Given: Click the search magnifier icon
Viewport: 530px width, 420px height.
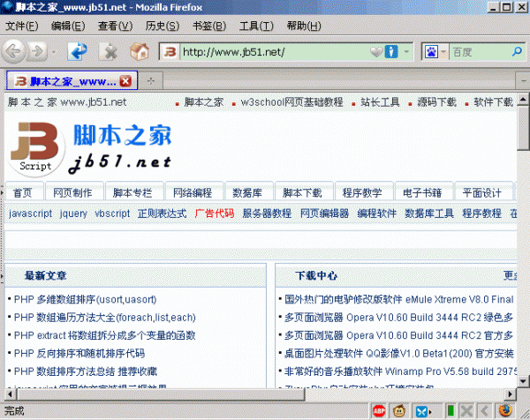Looking at the screenshot, I should 517,52.
